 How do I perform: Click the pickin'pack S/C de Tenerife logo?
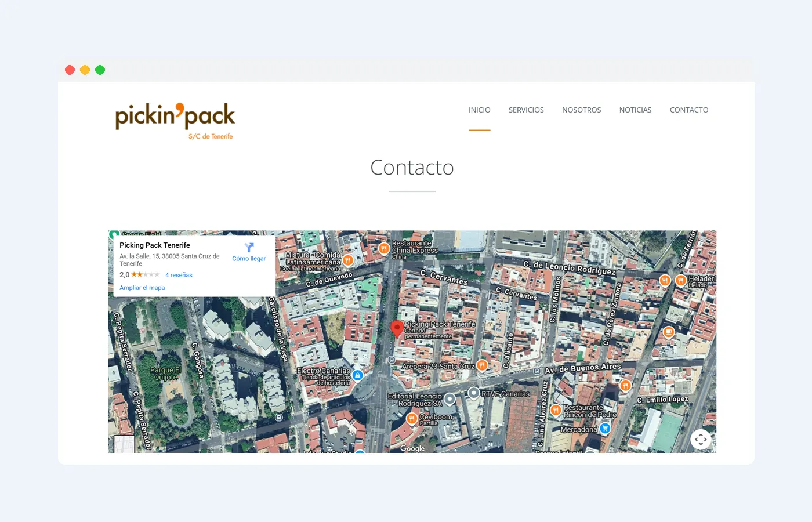[175, 121]
